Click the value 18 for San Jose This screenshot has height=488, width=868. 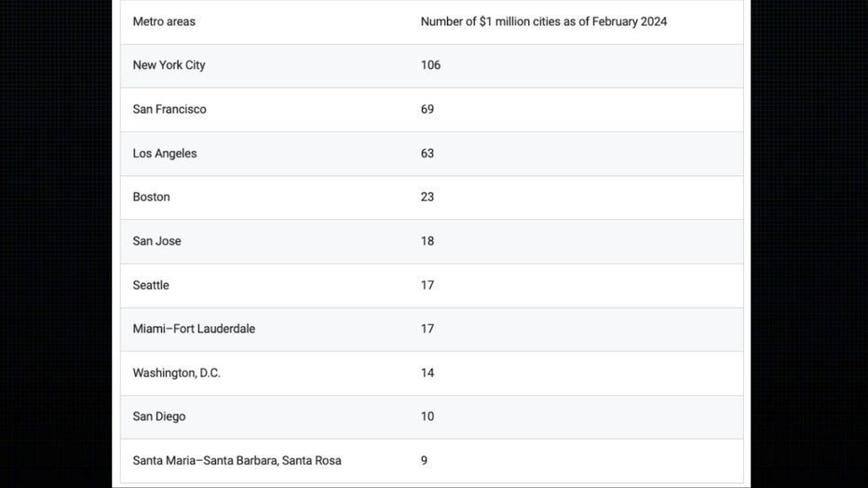click(x=427, y=240)
